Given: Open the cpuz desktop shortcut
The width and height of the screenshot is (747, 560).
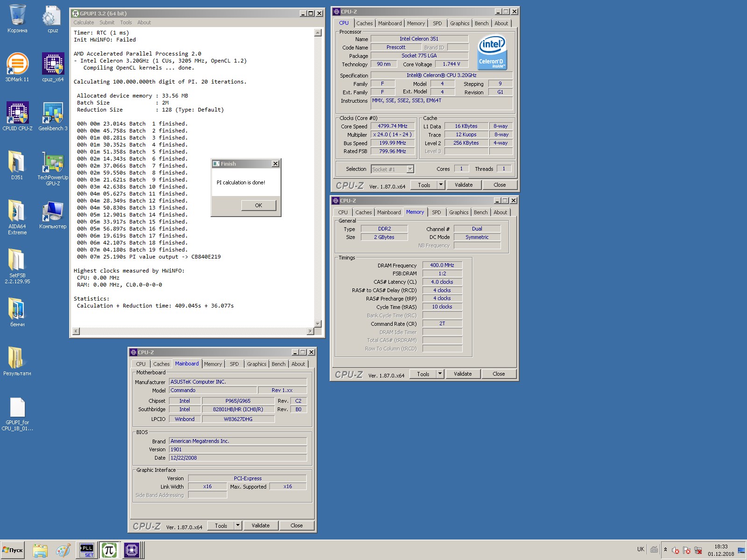Looking at the screenshot, I should (x=53, y=19).
